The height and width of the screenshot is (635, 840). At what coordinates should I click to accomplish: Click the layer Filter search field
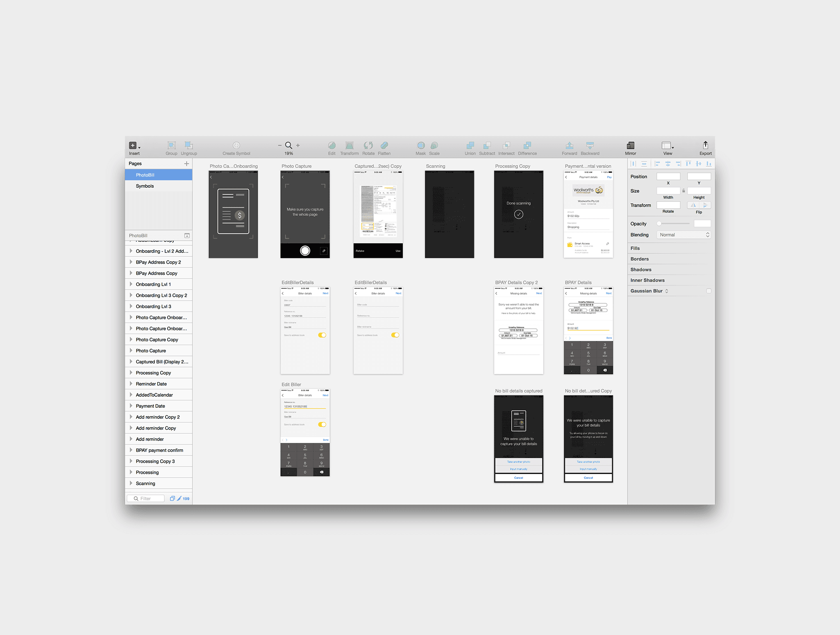[x=146, y=499]
